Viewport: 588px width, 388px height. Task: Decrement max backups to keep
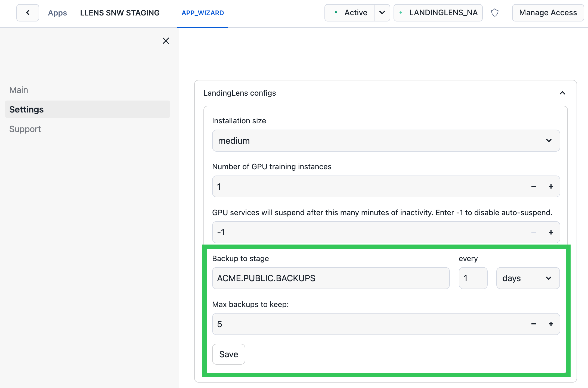pos(534,324)
